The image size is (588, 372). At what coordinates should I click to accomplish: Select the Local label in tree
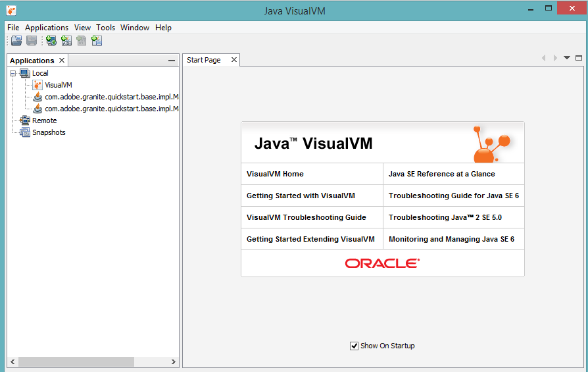(x=40, y=73)
